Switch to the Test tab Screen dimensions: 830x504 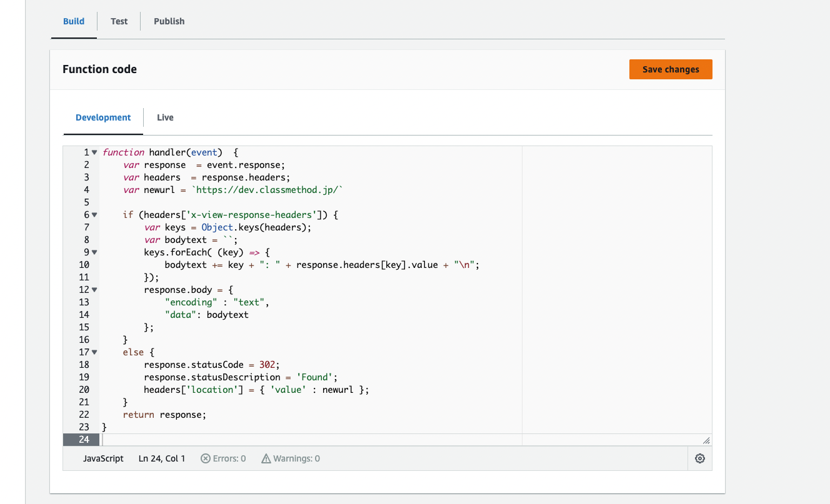click(119, 21)
